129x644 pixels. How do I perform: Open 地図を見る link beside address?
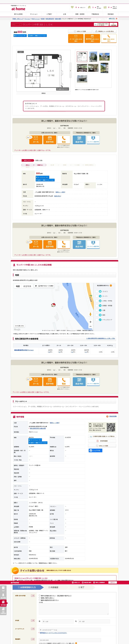[57, 196]
